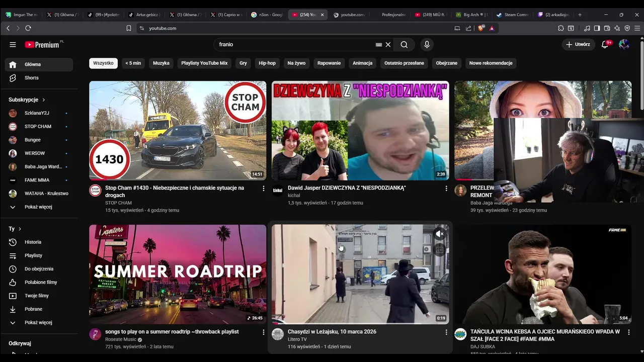Open the Brave Shields lion icon
The image size is (644, 362).
pyautogui.click(x=481, y=28)
